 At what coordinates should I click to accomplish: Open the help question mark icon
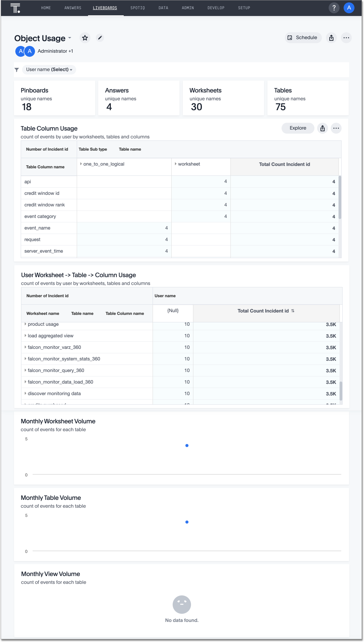tap(334, 8)
